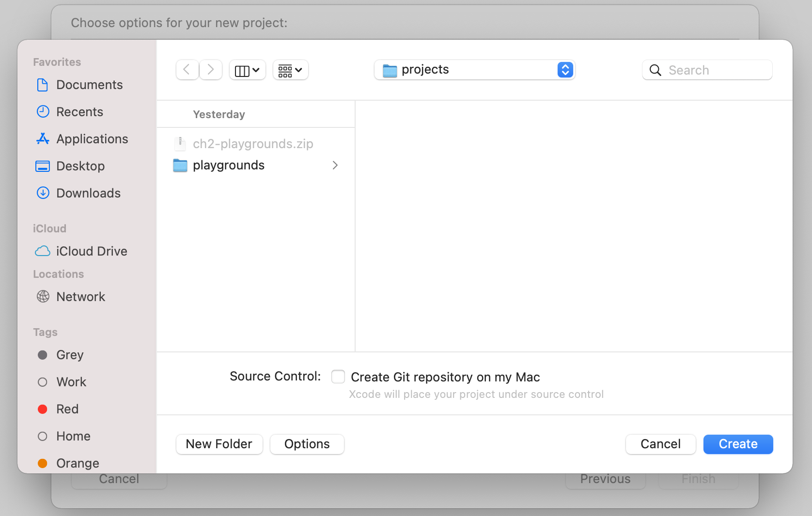Switch to column view mode

click(247, 70)
